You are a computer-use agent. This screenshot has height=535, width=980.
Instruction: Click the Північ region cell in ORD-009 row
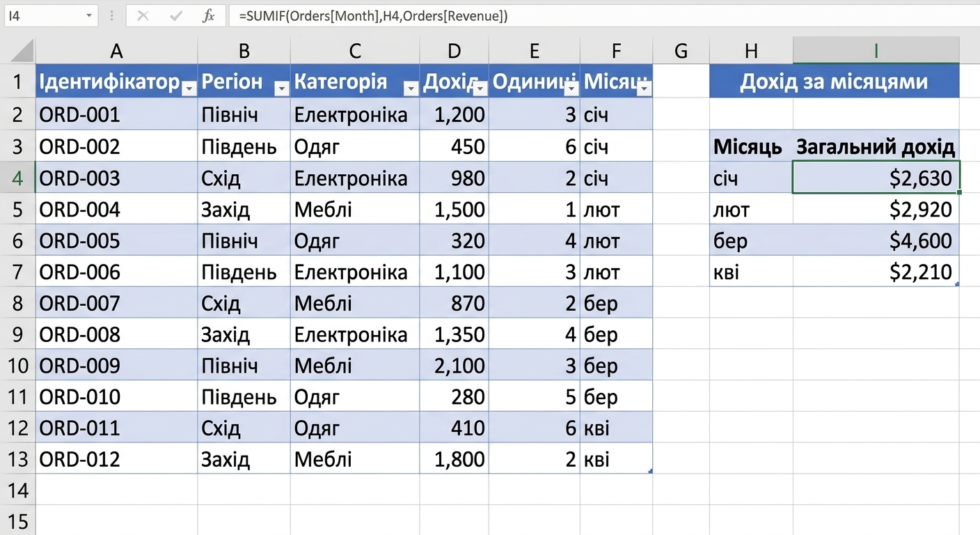[244, 365]
